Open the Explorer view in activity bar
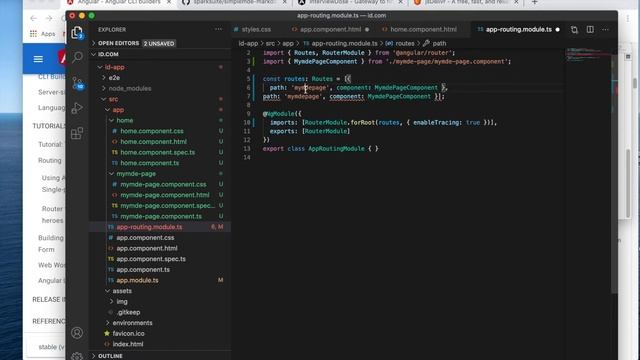The height and width of the screenshot is (360, 640). click(x=77, y=33)
